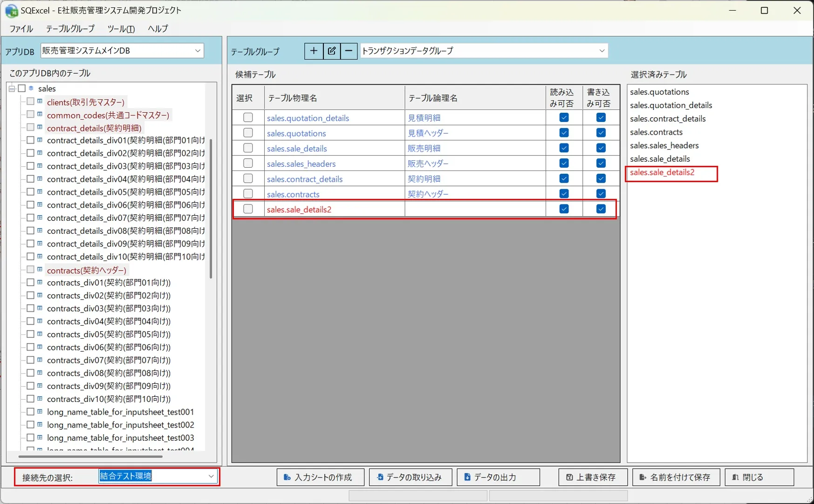Check the sales.sale_details2 selection checkbox
The width and height of the screenshot is (814, 504).
pyautogui.click(x=248, y=209)
